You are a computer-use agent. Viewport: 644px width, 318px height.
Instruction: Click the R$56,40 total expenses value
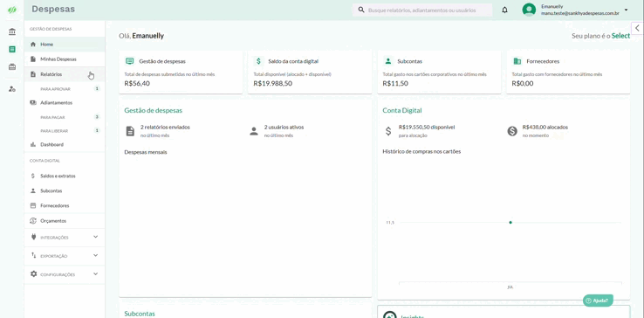coord(137,84)
